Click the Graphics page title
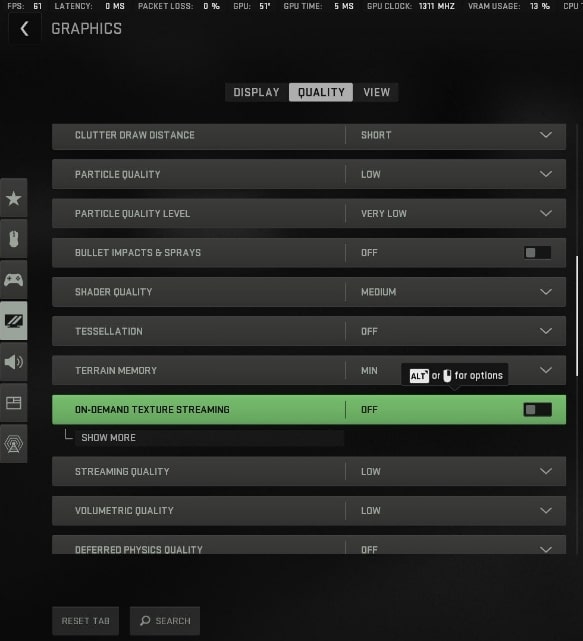Screen dimensions: 583x641 (x=86, y=29)
